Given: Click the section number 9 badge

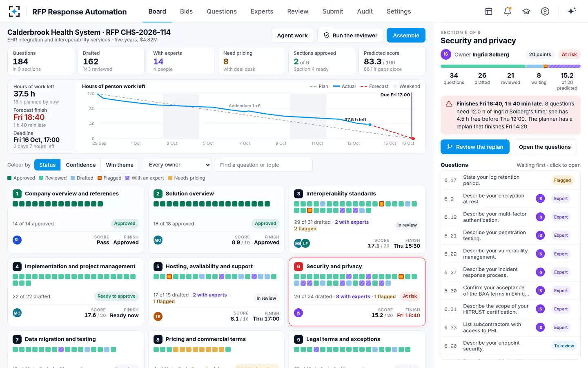Looking at the screenshot, I should [298, 339].
